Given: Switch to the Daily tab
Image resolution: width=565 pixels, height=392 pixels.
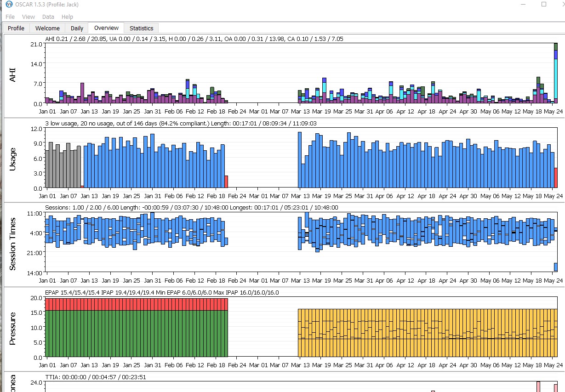Looking at the screenshot, I should [x=77, y=28].
